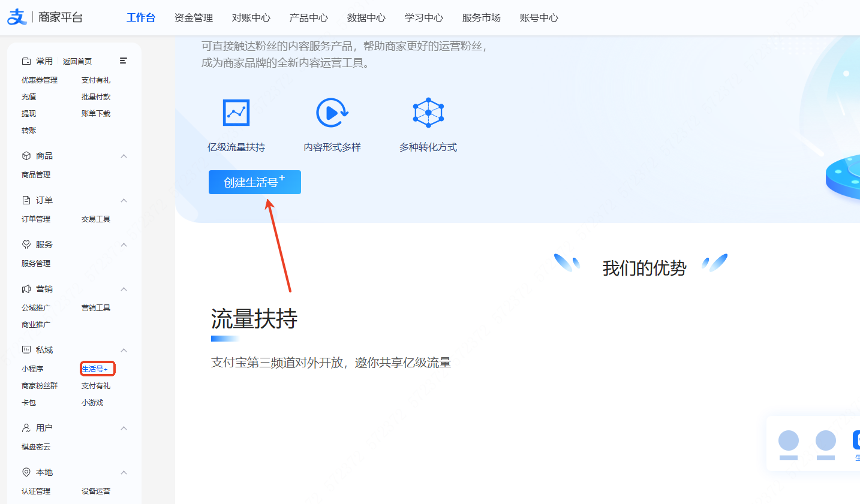Screen dimensions: 860x504
Task: Click the Alipay logo icon
Action: (16, 17)
